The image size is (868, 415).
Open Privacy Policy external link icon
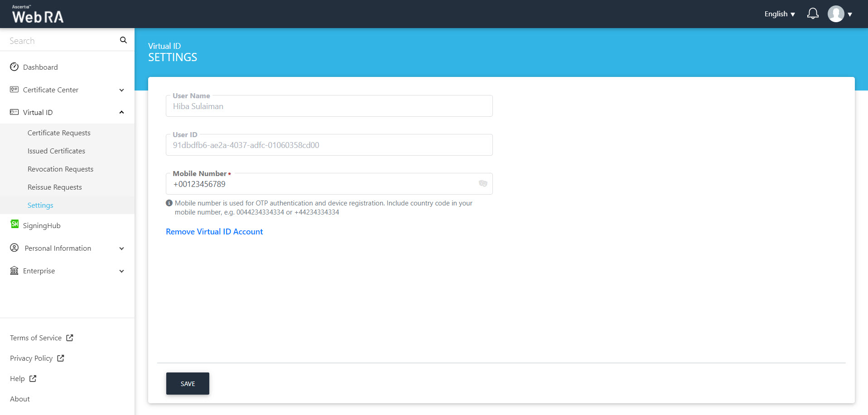coord(61,358)
